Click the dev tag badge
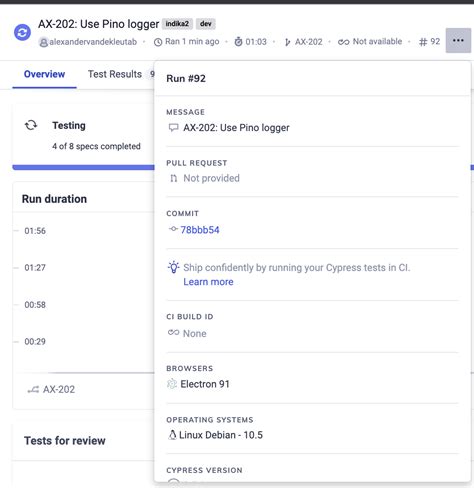The height and width of the screenshot is (488, 474). click(206, 24)
